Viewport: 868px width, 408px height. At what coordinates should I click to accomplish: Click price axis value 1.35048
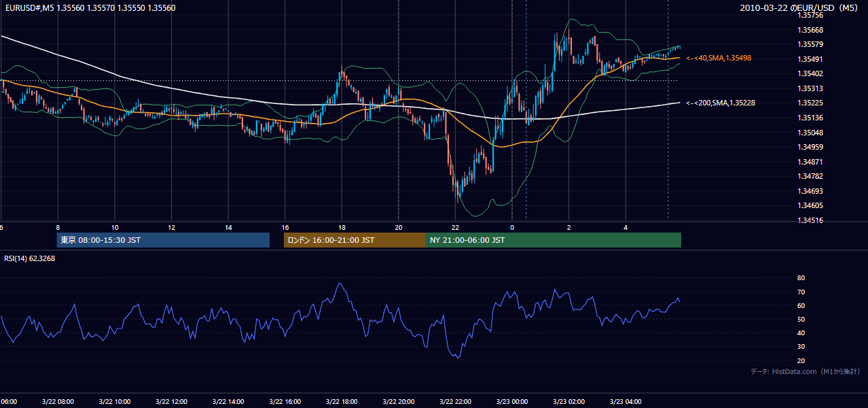810,133
